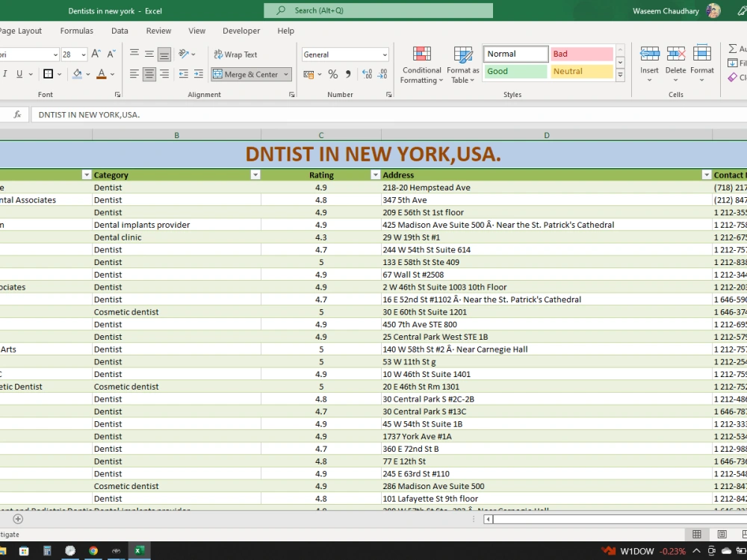
Task: Open the View tab
Action: [x=196, y=31]
